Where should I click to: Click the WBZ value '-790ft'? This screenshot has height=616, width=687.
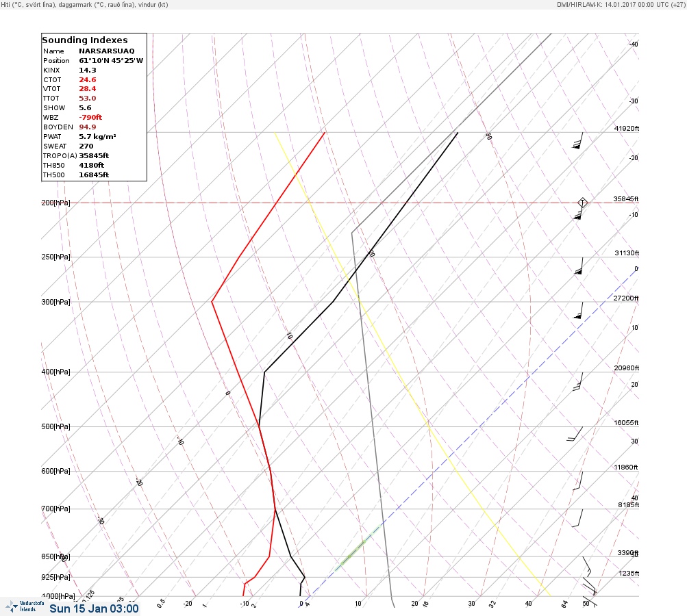[x=90, y=117]
